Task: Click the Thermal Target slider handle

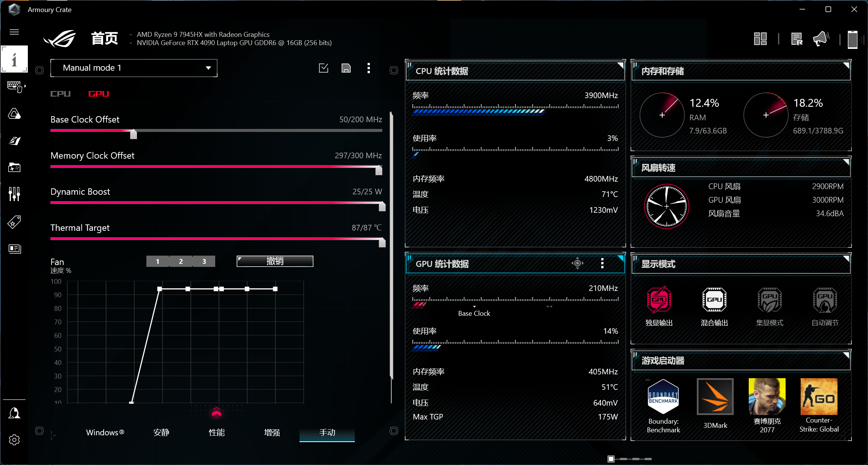Action: (x=382, y=242)
